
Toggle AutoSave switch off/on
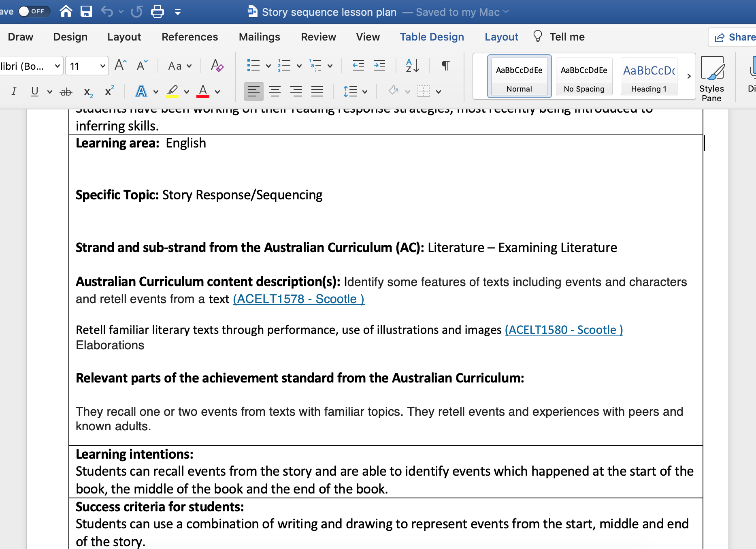coord(34,11)
